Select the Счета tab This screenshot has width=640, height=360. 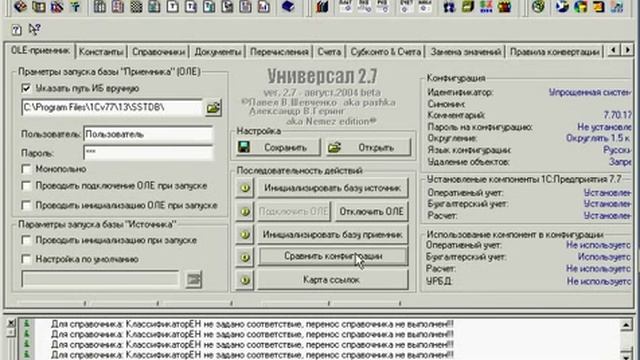tap(329, 52)
